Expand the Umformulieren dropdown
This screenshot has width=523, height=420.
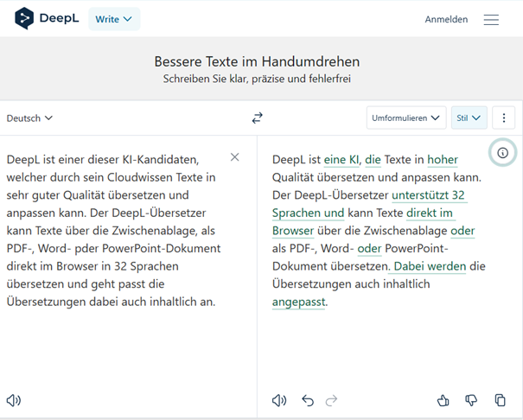pos(405,118)
